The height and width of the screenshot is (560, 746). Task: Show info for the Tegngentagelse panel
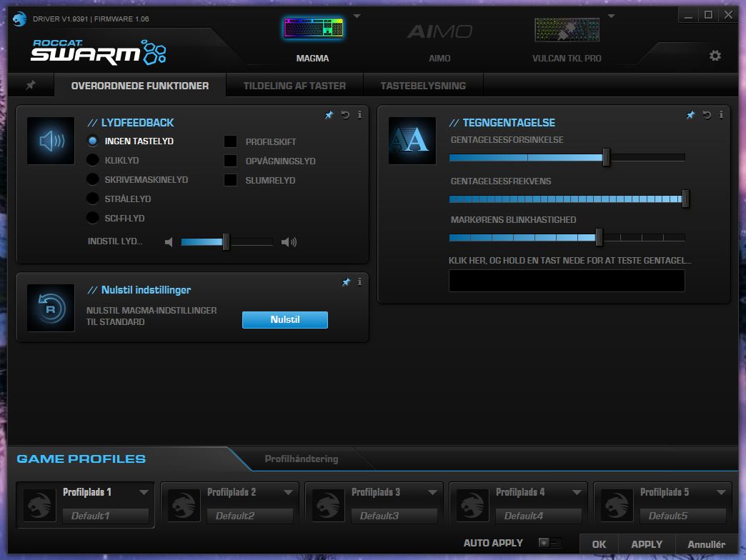click(x=721, y=114)
